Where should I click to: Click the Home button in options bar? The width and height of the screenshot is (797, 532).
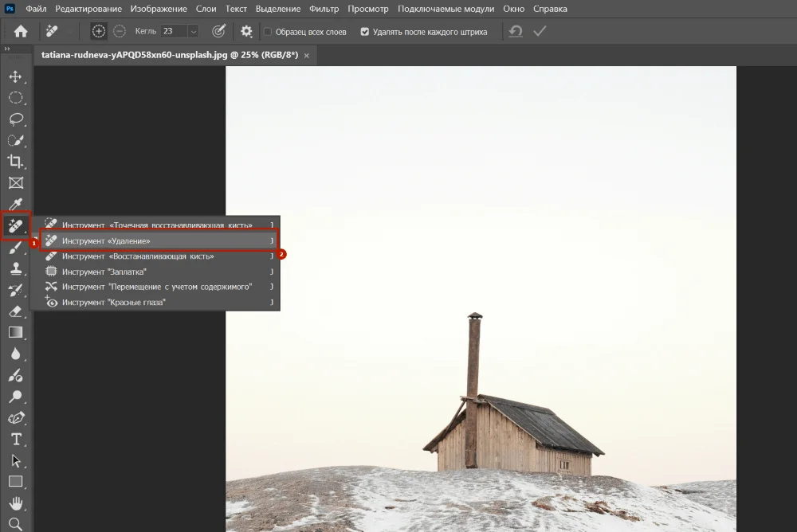pos(21,31)
